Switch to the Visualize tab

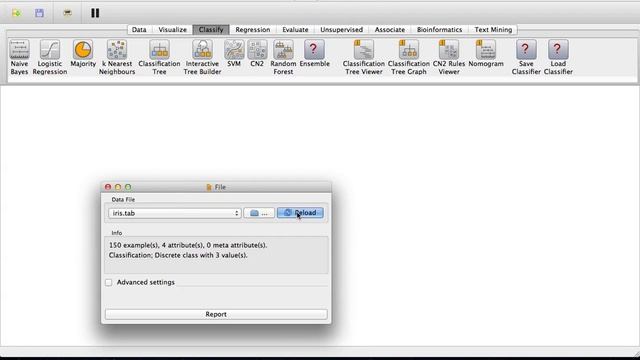click(172, 30)
